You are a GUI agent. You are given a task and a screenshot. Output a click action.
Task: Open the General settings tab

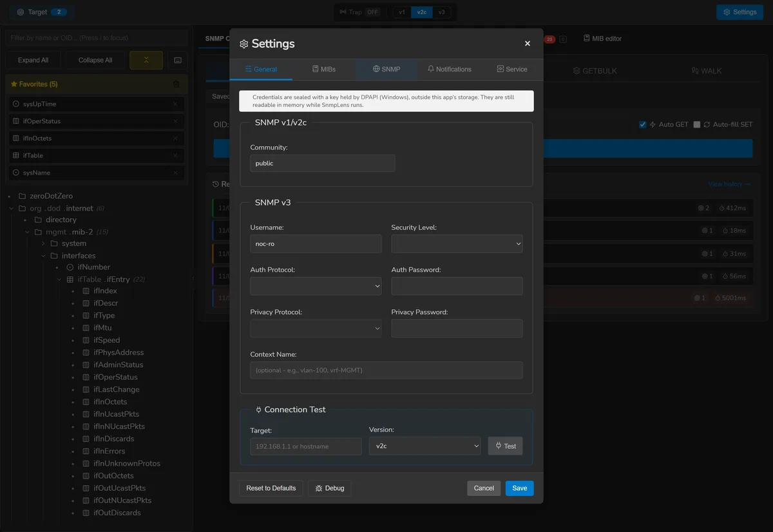click(261, 69)
